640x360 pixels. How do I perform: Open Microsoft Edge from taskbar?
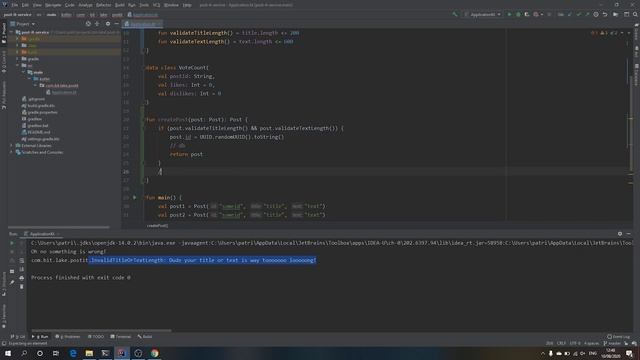(x=73, y=353)
